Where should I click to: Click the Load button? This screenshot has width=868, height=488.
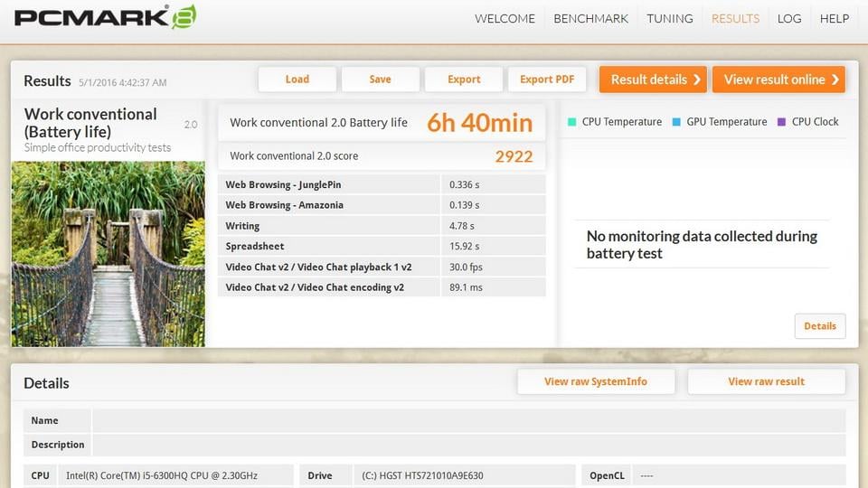click(297, 80)
